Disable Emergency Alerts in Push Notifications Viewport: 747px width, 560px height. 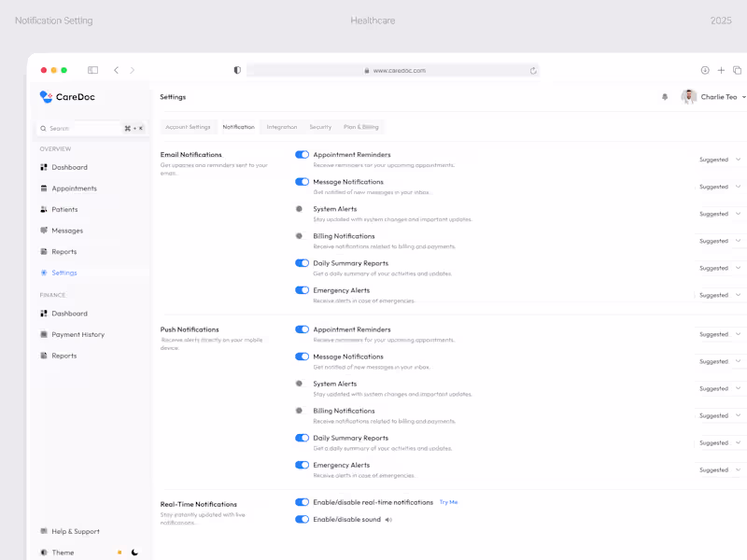(302, 465)
